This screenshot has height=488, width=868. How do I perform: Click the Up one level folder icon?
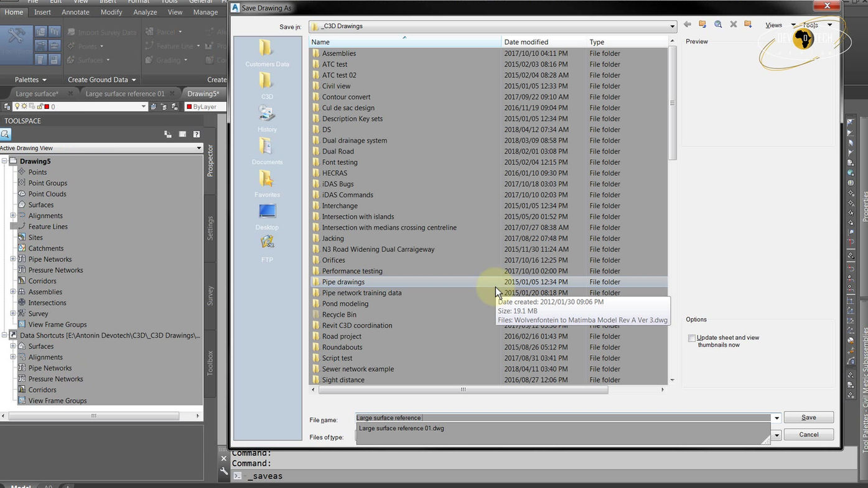pos(702,25)
